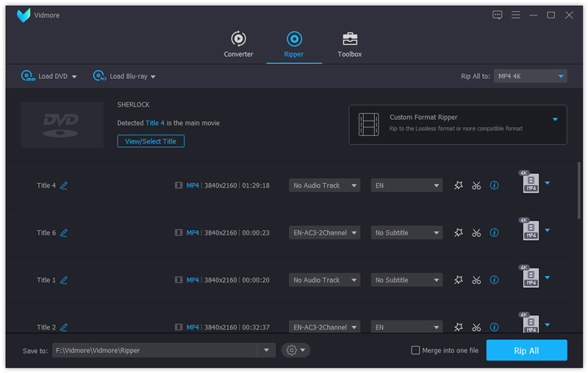Viewport: 588px width, 373px height.
Task: Click the scissors cut icon for Title 1
Action: point(476,280)
